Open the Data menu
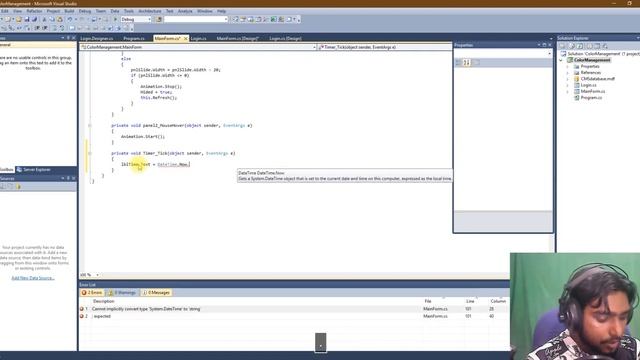The height and width of the screenshot is (360, 640). (115, 11)
